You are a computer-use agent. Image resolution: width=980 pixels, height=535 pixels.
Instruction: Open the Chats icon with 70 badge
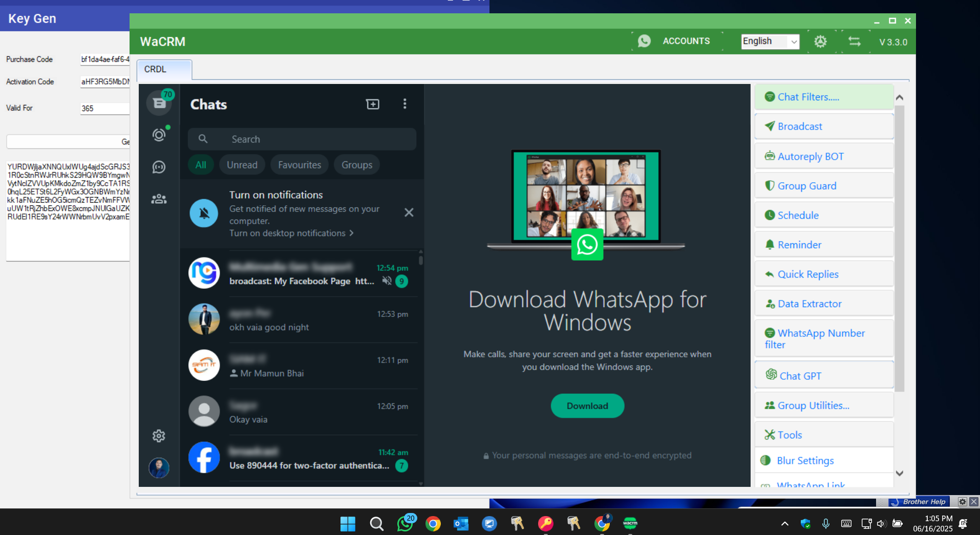159,103
